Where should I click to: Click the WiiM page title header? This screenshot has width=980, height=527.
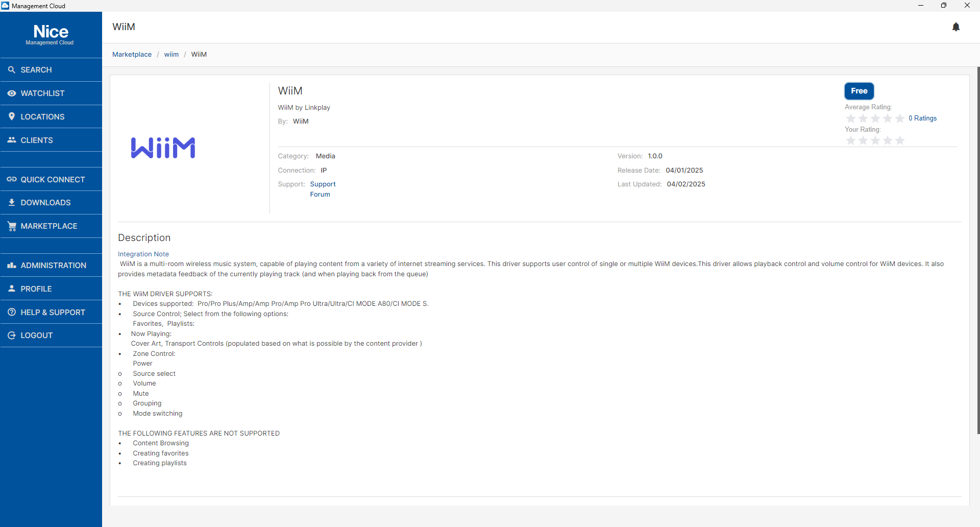click(x=124, y=27)
